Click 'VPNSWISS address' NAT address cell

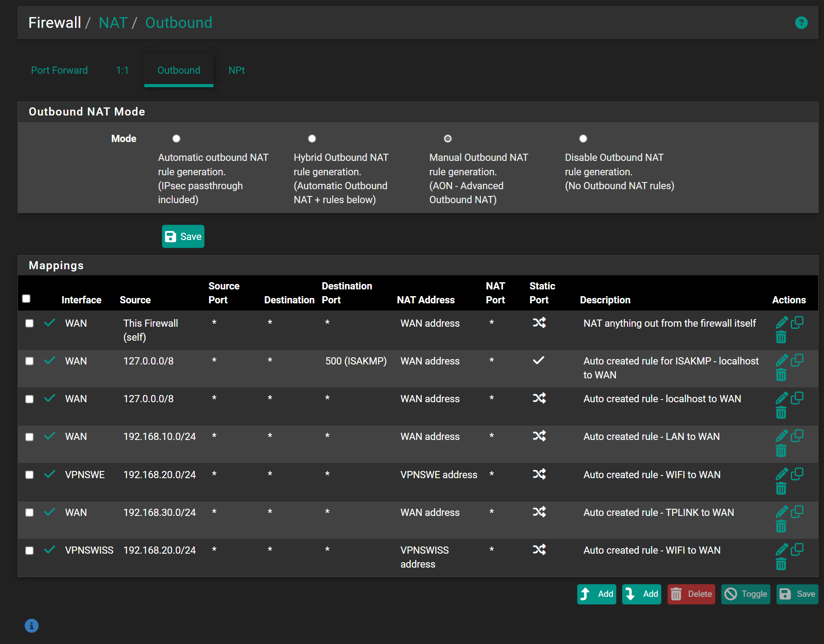pyautogui.click(x=424, y=557)
